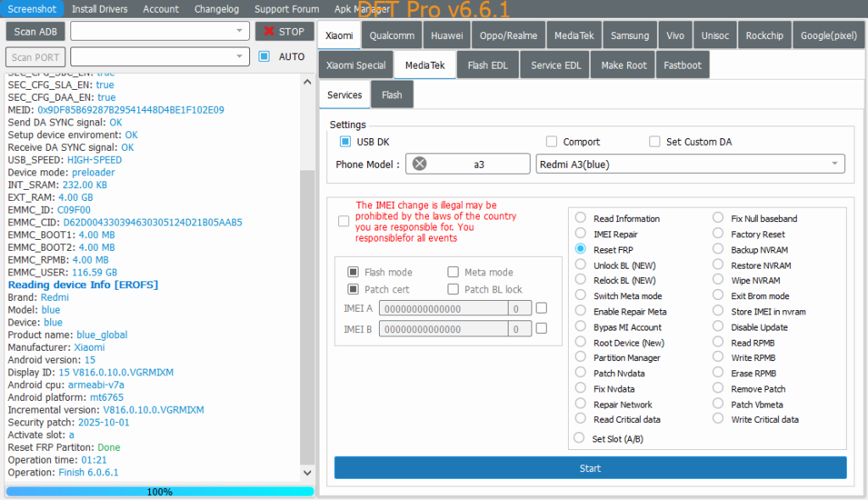Select the Read Information radio option
This screenshot has height=500, width=868.
click(x=580, y=218)
